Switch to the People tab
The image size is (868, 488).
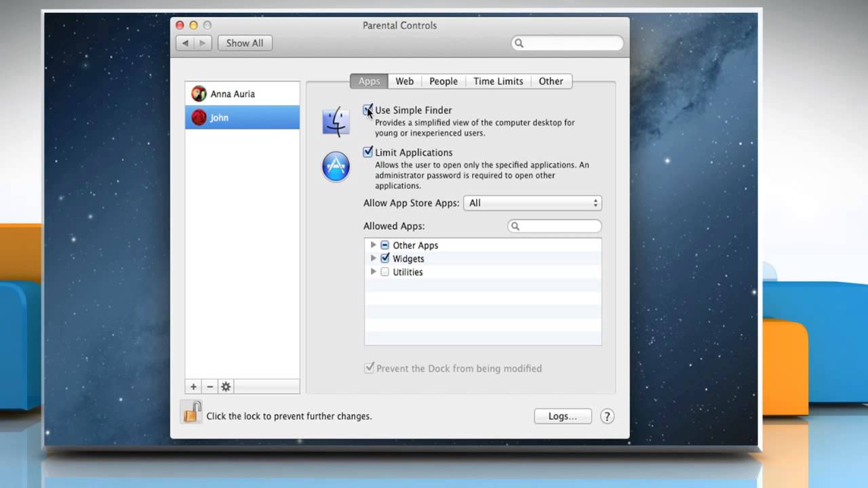[443, 81]
